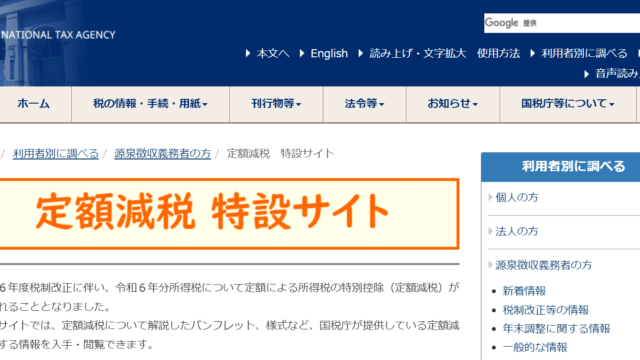
Task: Click the triangle icon beside 個人の方
Action: pos(490,197)
